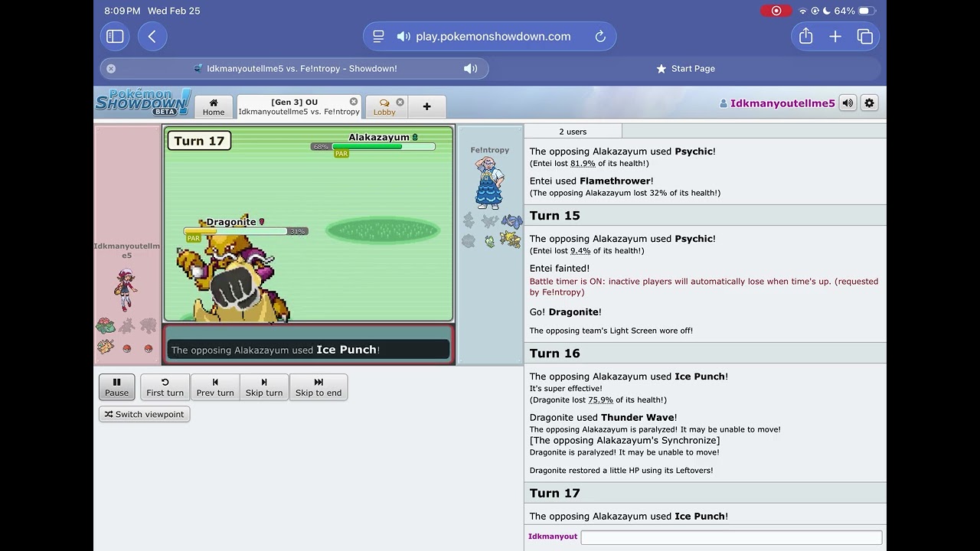Mute the Showdown Safari tab audio
The width and height of the screenshot is (980, 551).
point(471,68)
